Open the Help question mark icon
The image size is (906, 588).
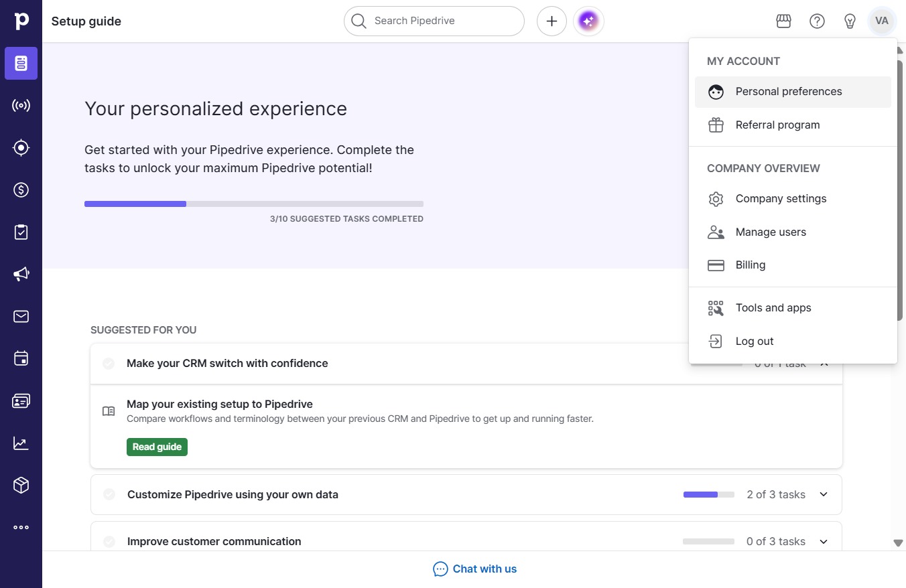[x=817, y=21]
